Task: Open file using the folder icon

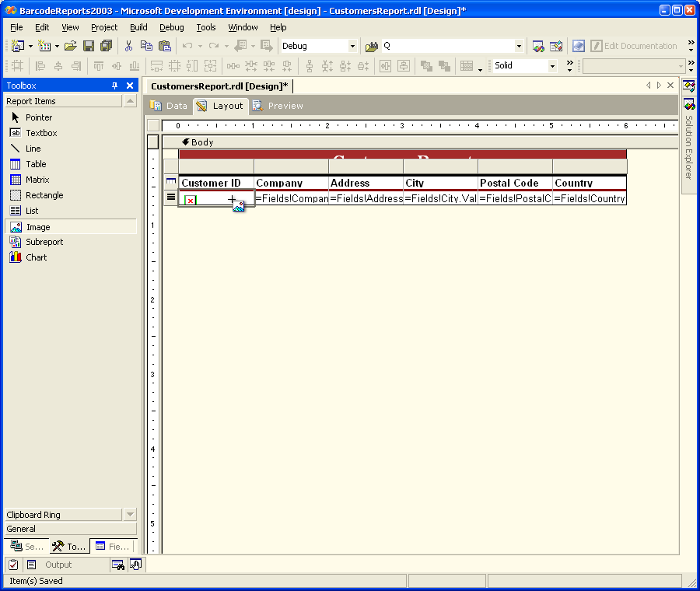Action: click(71, 46)
